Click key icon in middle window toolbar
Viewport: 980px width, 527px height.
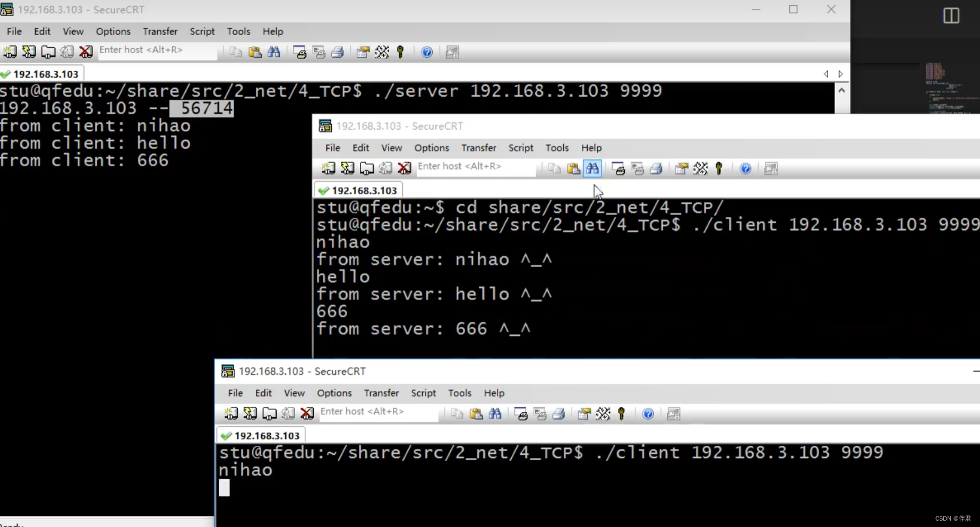point(719,168)
